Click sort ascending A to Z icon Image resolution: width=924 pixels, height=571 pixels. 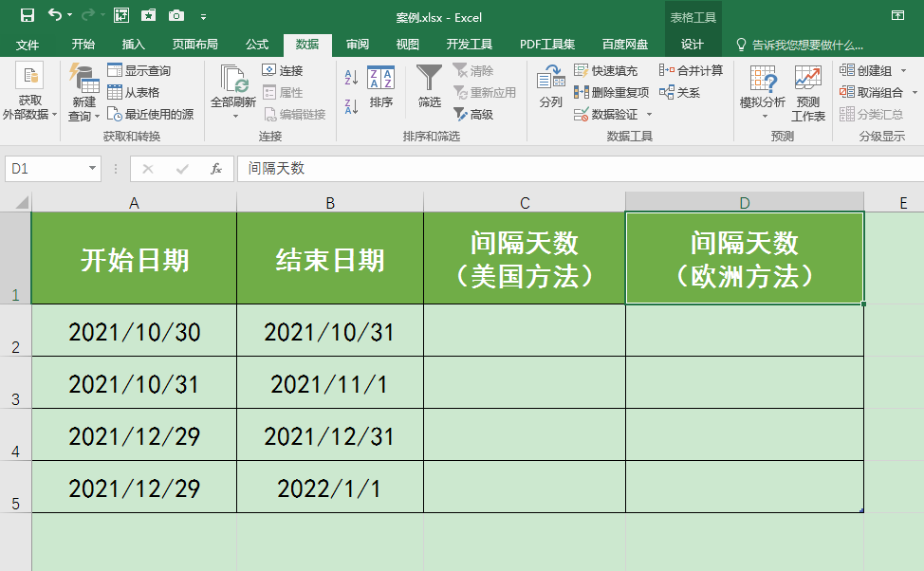click(351, 77)
